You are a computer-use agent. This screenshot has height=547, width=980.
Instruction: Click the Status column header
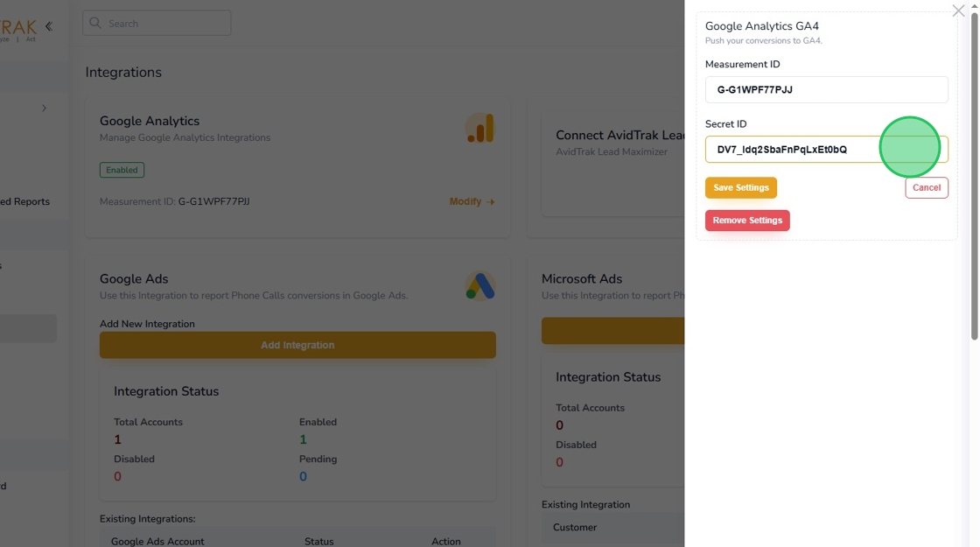(318, 542)
